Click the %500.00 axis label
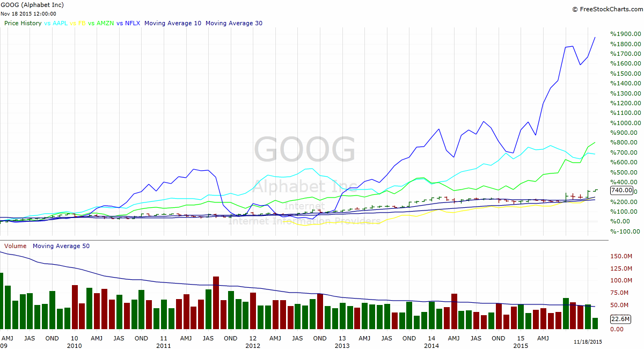This screenshot has width=644, height=349. coord(624,172)
